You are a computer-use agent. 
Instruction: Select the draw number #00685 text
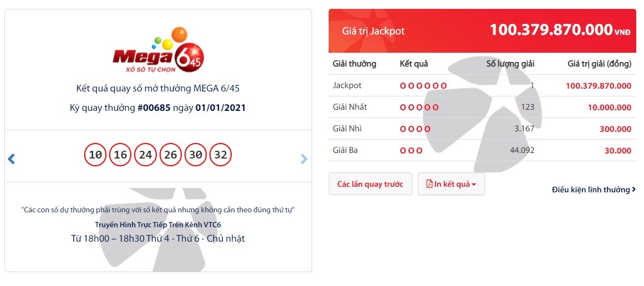(154, 108)
